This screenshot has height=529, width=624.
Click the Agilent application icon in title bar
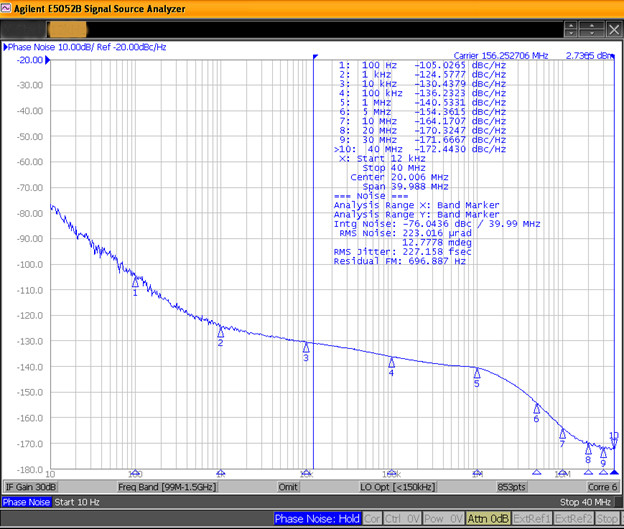pyautogui.click(x=6, y=8)
